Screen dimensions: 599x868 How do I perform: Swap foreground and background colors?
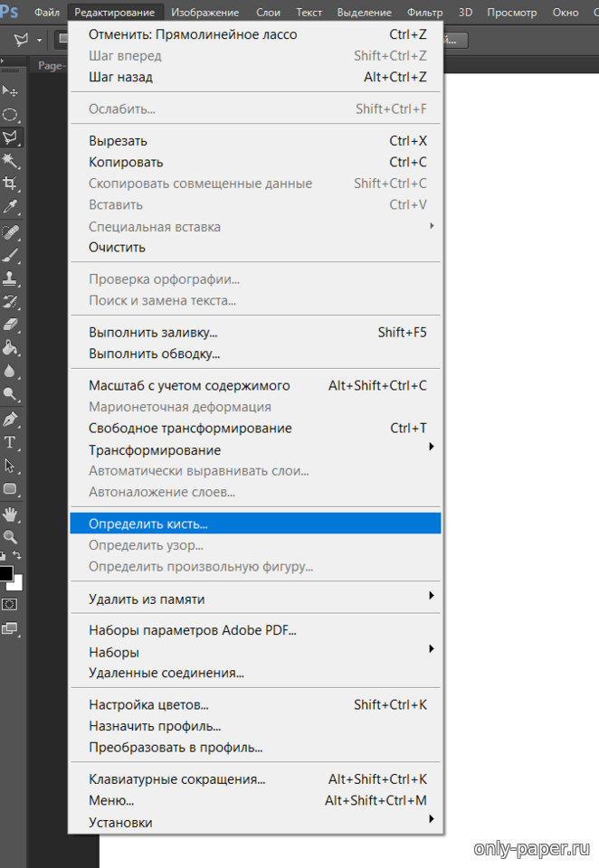pyautogui.click(x=17, y=555)
